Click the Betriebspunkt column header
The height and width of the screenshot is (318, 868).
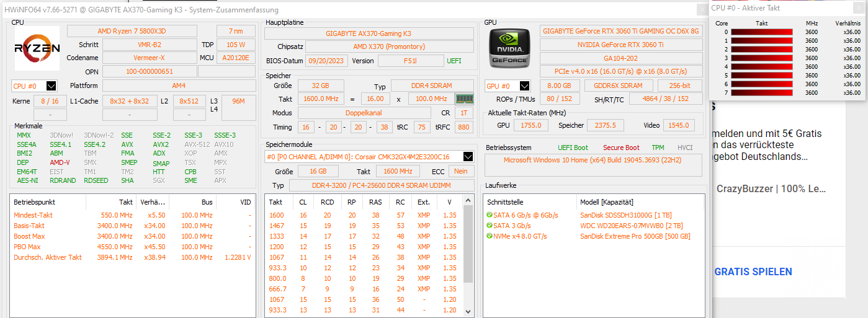(x=48, y=202)
